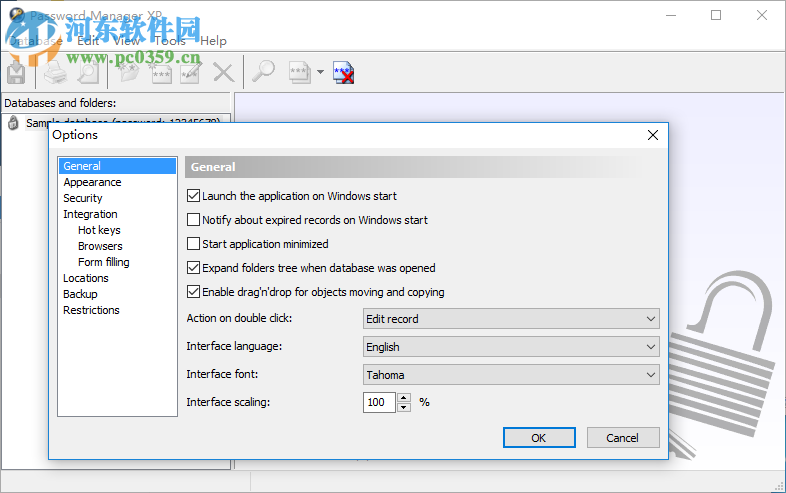Viewport: 786px width, 493px height.
Task: Open the View menu
Action: click(x=126, y=41)
